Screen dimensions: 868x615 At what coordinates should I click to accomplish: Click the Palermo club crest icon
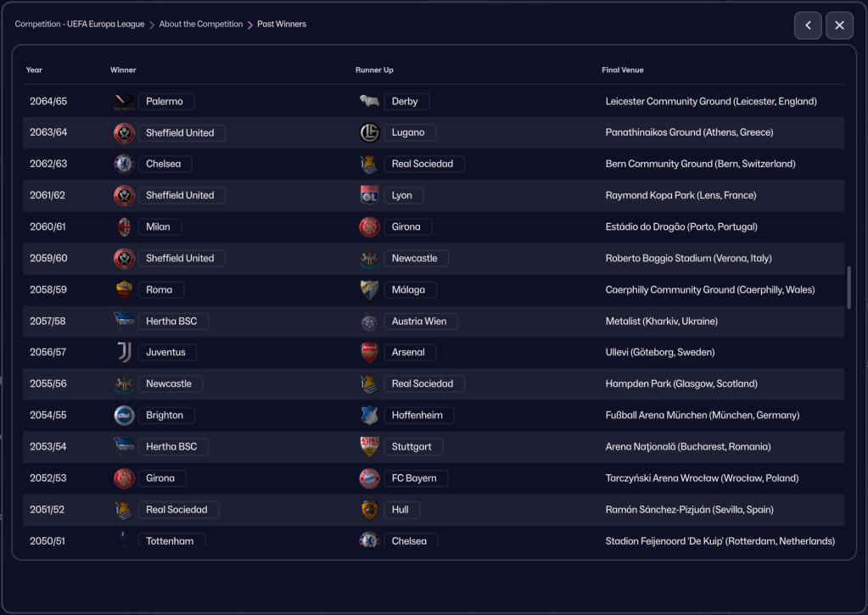tap(124, 102)
